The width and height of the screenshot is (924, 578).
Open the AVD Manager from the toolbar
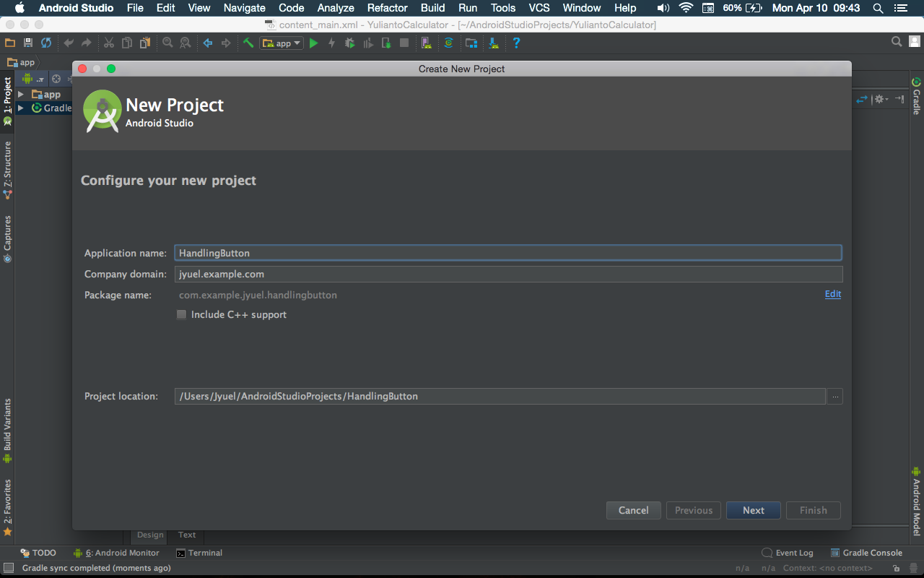(427, 43)
